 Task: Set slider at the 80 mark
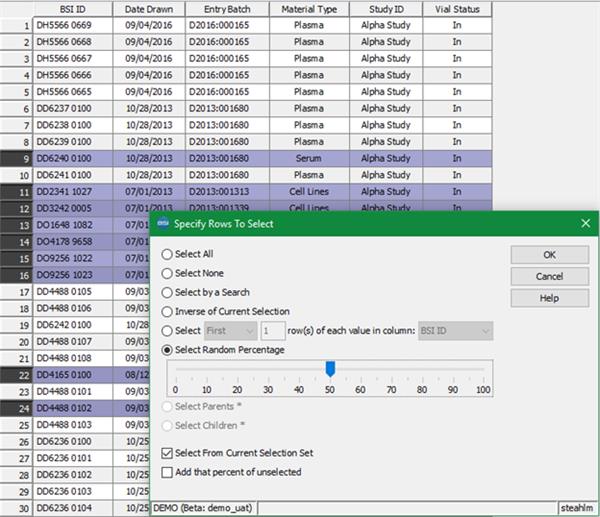(x=422, y=370)
